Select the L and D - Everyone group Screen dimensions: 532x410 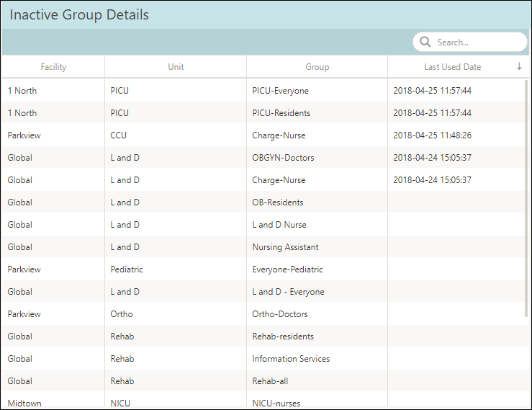pyautogui.click(x=288, y=292)
